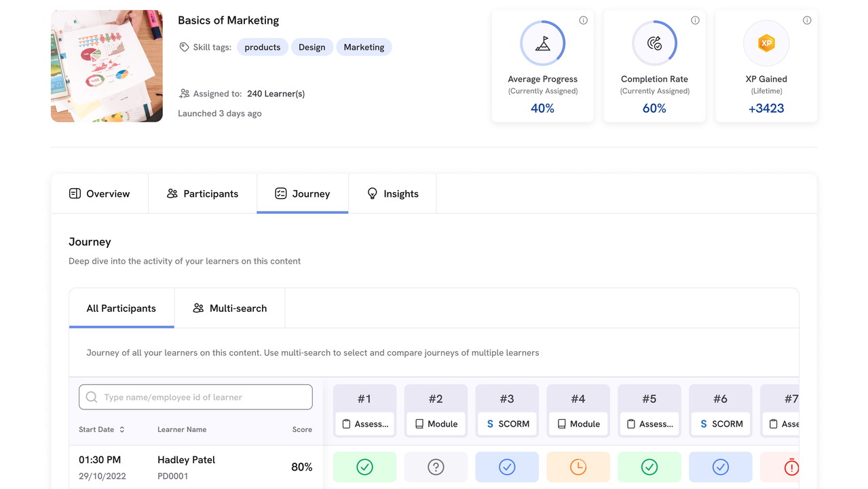Click question mark status under step #2
The width and height of the screenshot is (868, 489).
[436, 467]
